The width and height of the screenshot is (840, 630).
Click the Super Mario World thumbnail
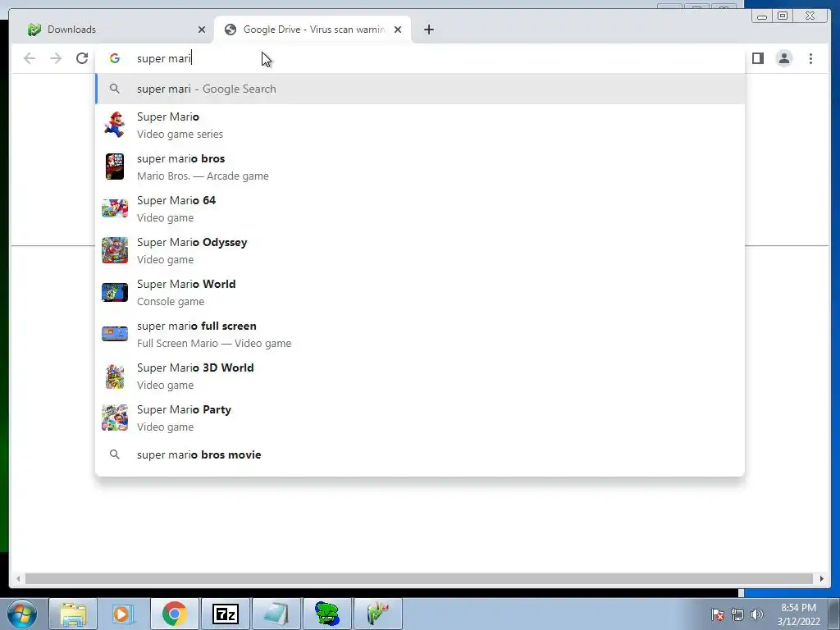[115, 292]
